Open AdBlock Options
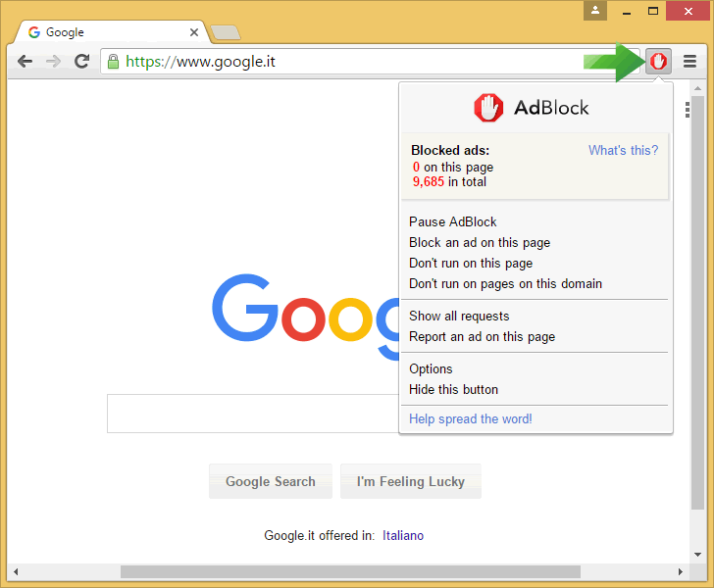 pyautogui.click(x=431, y=368)
